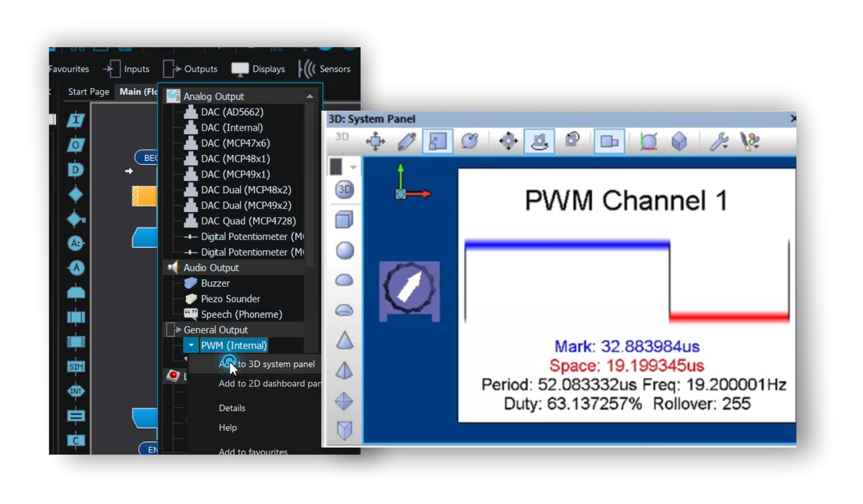Select the Switch flowchart icon
The height and width of the screenshot is (504, 863).
coord(76,219)
